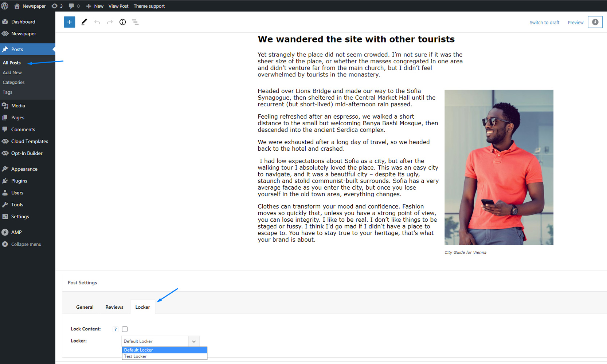Select the Locker tab
This screenshot has height=364, width=607.
(x=143, y=307)
